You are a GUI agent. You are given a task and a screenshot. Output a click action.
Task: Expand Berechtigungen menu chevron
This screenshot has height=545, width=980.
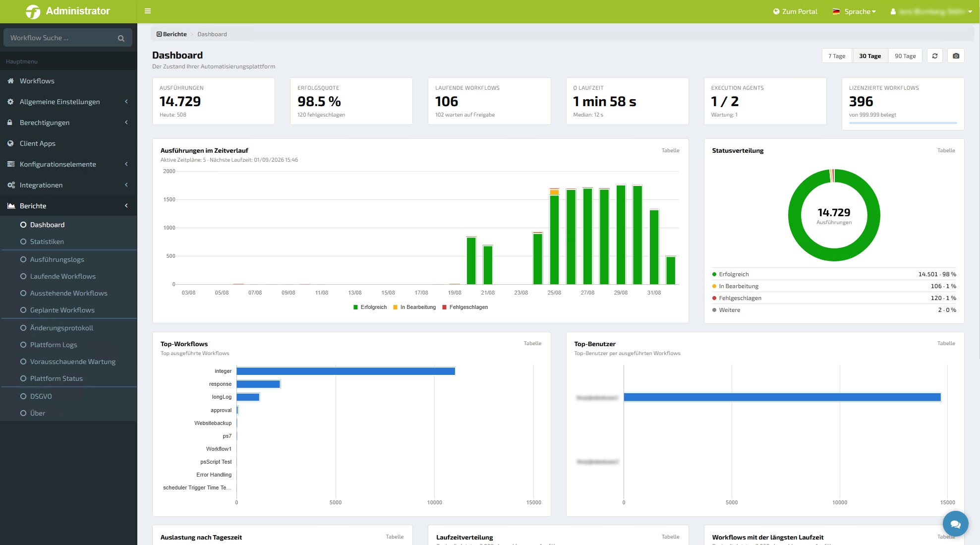[126, 122]
